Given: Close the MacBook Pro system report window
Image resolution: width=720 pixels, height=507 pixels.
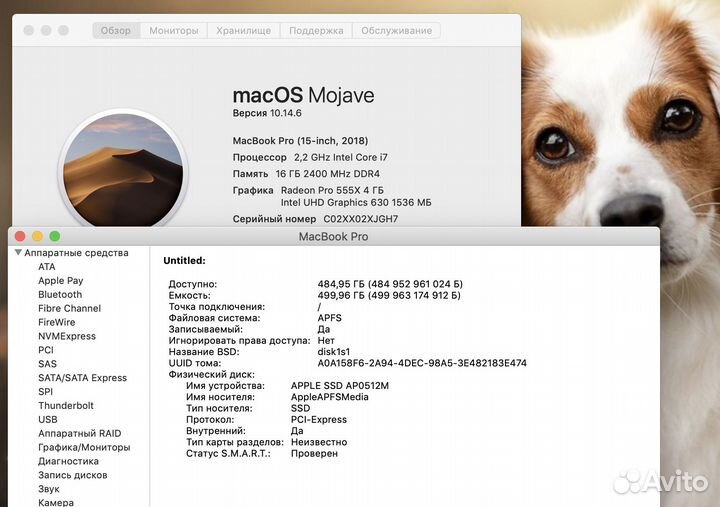Looking at the screenshot, I should (x=20, y=236).
